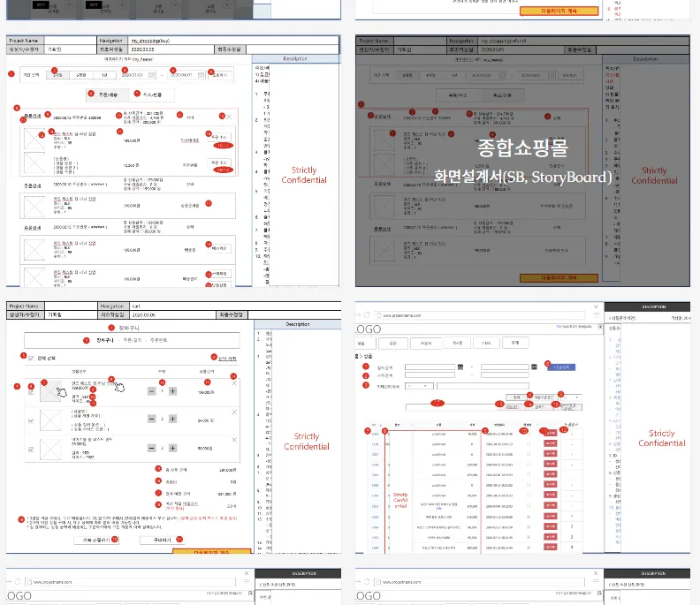Click 주문 취소 button on first ordered product

pyautogui.click(x=219, y=137)
